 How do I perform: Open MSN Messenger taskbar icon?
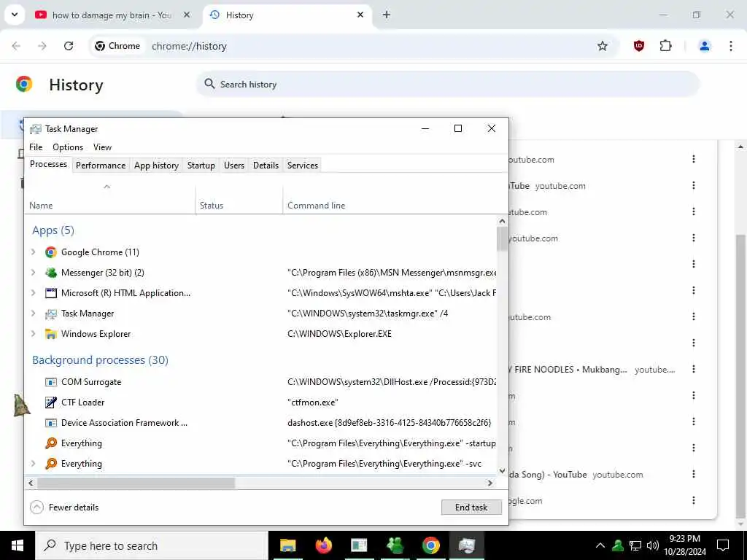pyautogui.click(x=395, y=545)
